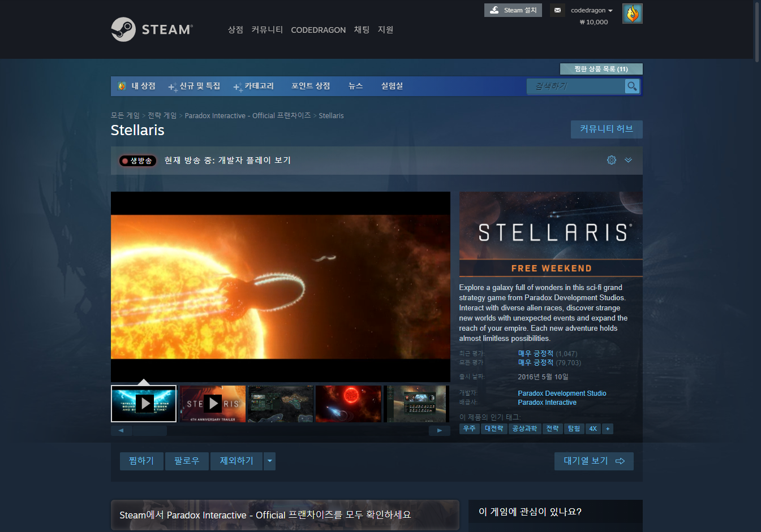Open the 내 상점 tab
The height and width of the screenshot is (532, 761).
(x=136, y=86)
